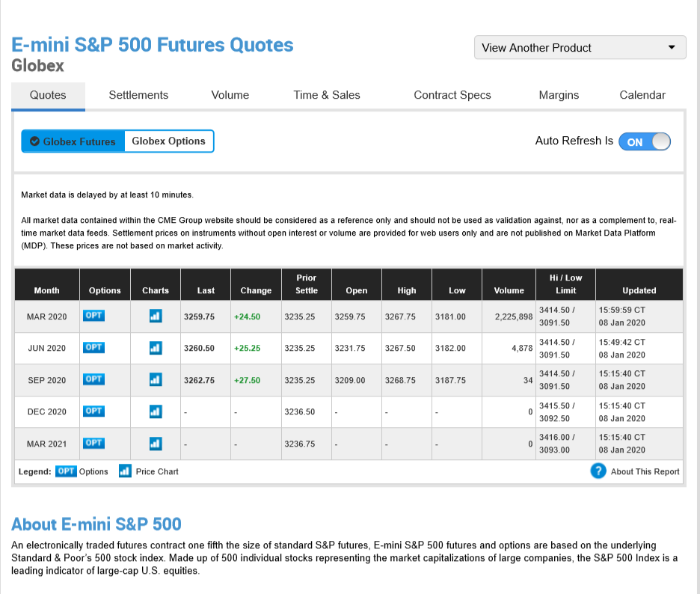Open OPT options for JUN 2020

(x=93, y=347)
